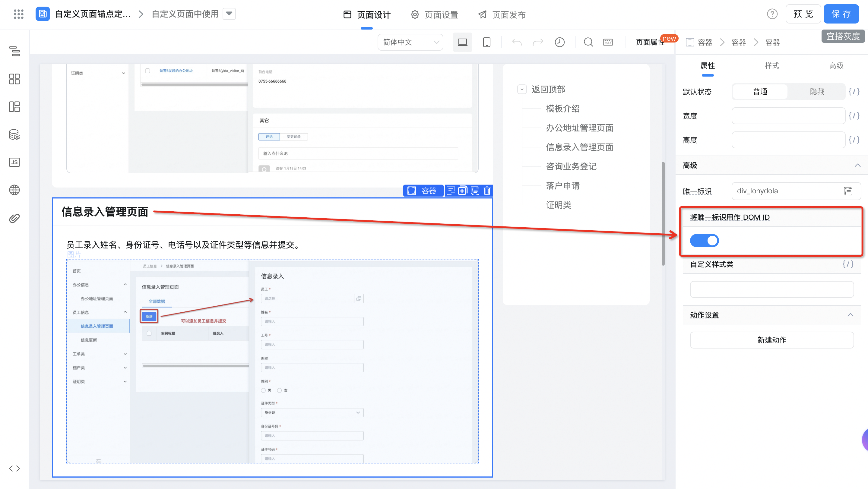Viewport: 868px width, 489px height.
Task: Open the globe internationalization icon
Action: (14, 190)
